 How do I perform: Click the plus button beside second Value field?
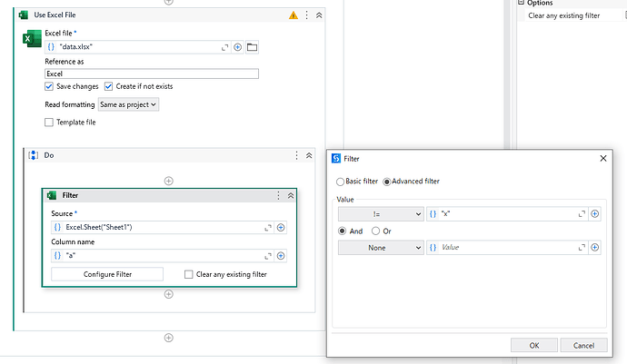[594, 247]
